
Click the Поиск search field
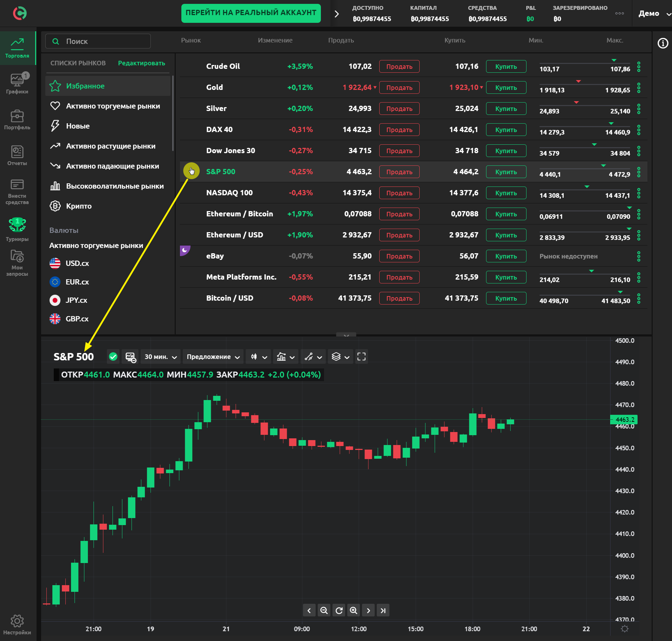tap(98, 41)
